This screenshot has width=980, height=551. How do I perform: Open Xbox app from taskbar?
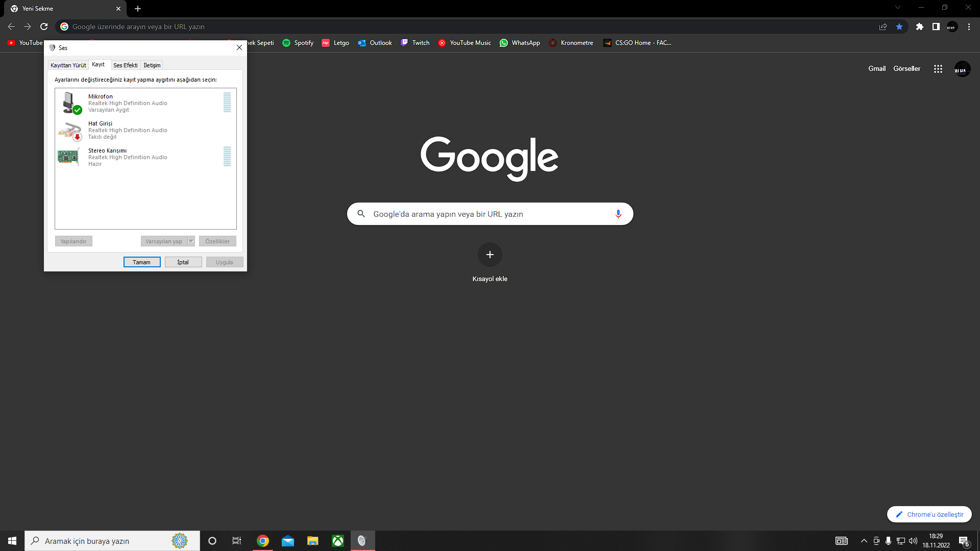(338, 541)
